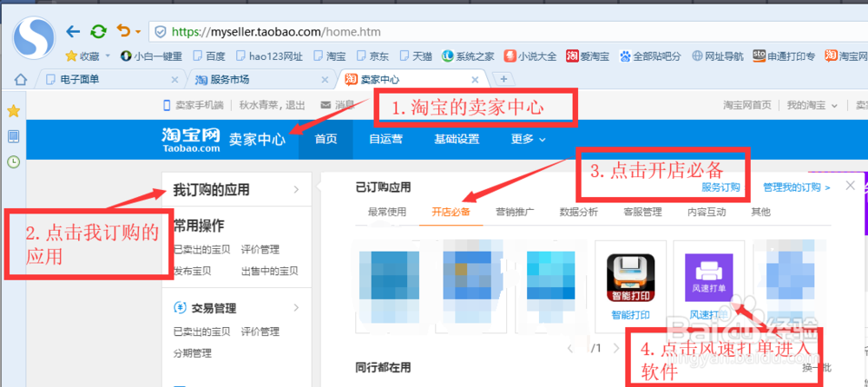Select 自运营 in navigation bar
Viewport: 868px width, 387px height.
385,140
